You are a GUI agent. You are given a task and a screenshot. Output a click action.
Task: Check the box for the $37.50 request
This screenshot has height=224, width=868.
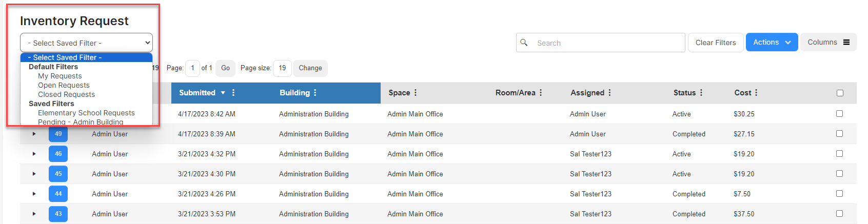[839, 214]
